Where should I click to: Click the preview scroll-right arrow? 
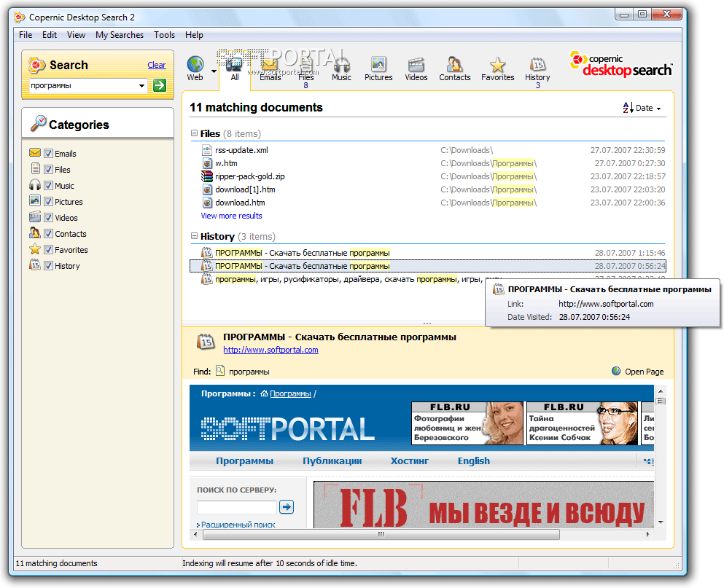648,535
